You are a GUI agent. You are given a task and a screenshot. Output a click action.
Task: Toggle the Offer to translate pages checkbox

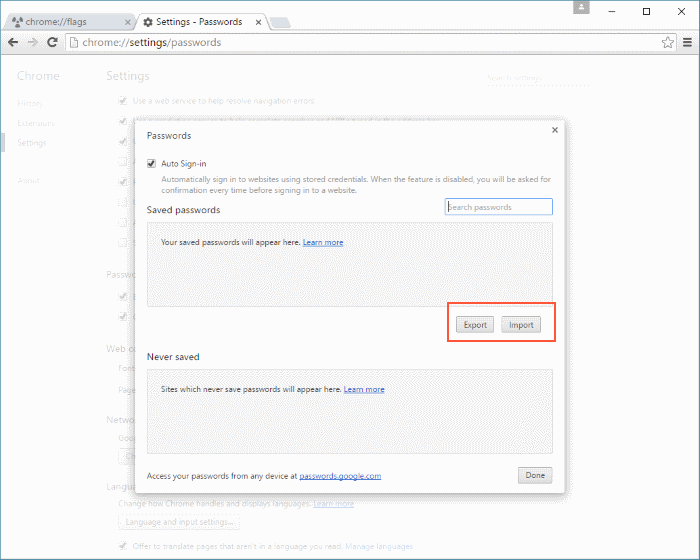click(123, 546)
